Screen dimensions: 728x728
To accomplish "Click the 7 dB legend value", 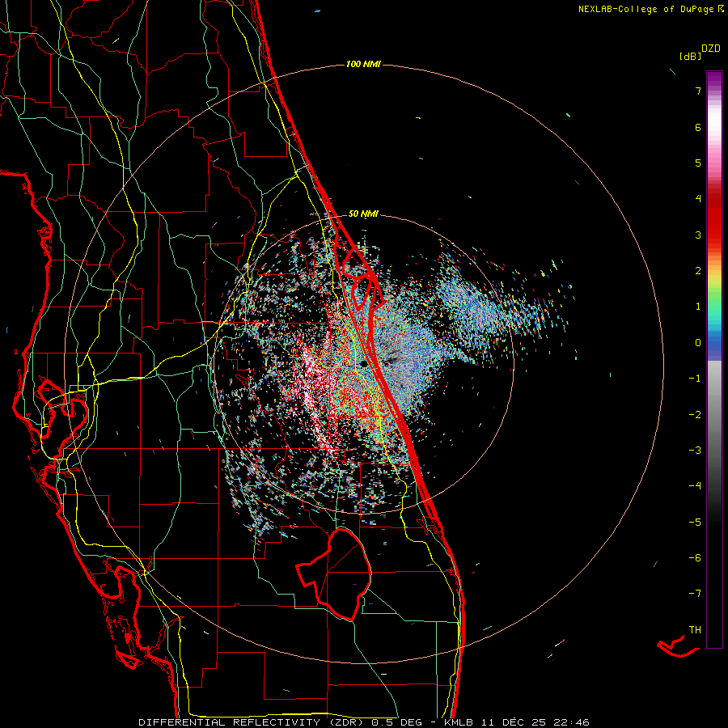I will [698, 91].
